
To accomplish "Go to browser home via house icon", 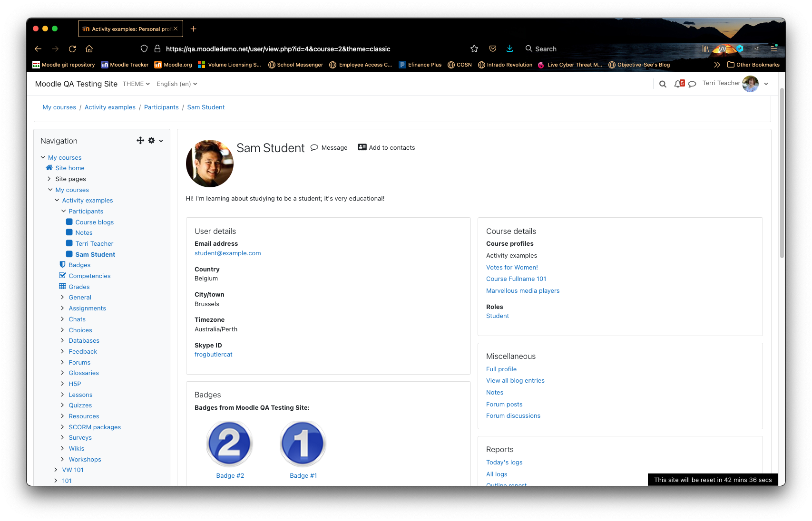I will click(89, 49).
